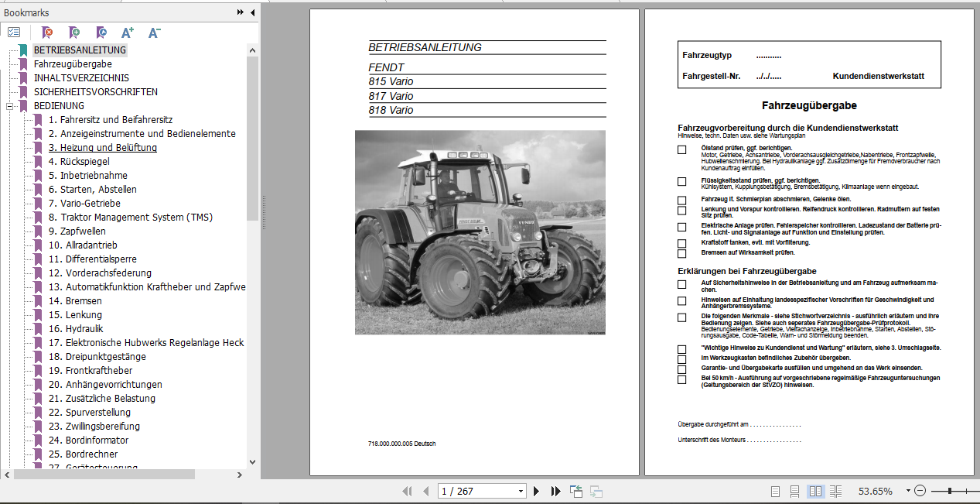This screenshot has height=504, width=980.
Task: Open bookmark 15. Lenkung
Action: [x=75, y=315]
